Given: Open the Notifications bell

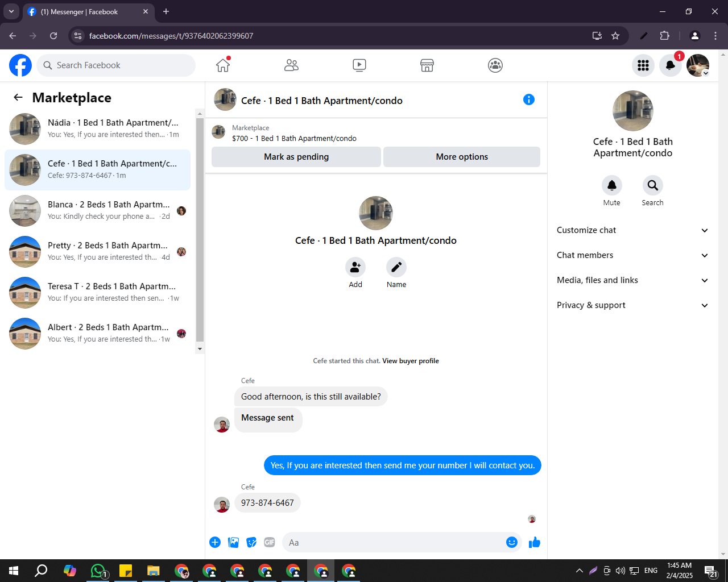Looking at the screenshot, I should click(x=671, y=65).
